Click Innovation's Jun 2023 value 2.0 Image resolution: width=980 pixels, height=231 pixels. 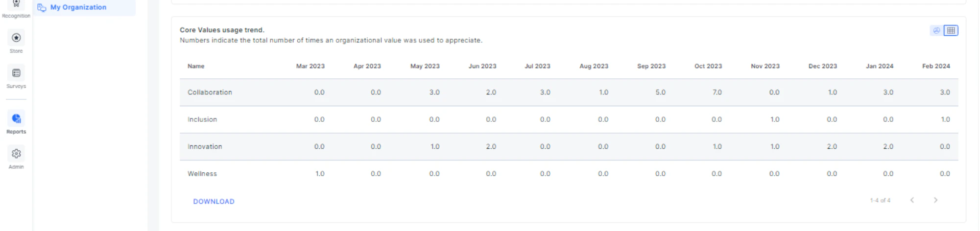[x=491, y=146]
